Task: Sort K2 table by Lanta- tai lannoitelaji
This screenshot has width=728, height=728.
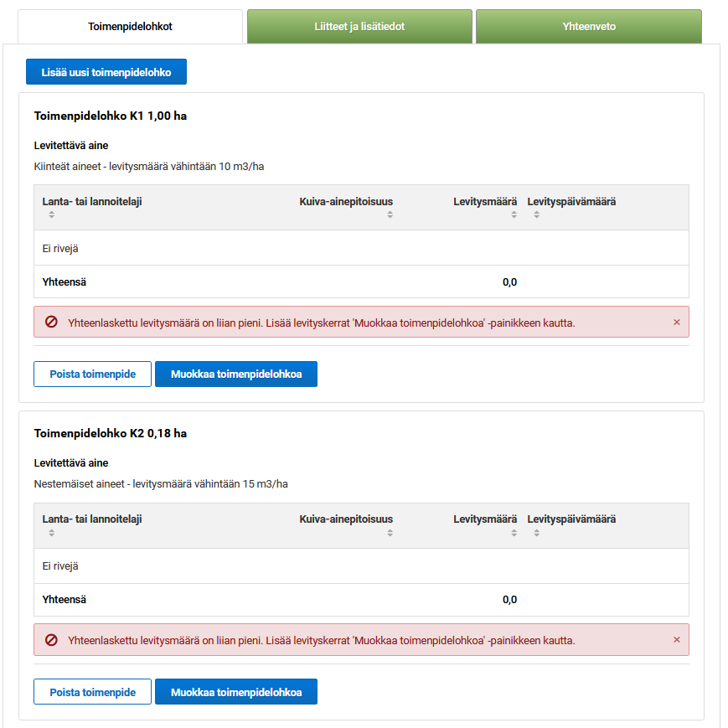Action: click(x=92, y=519)
